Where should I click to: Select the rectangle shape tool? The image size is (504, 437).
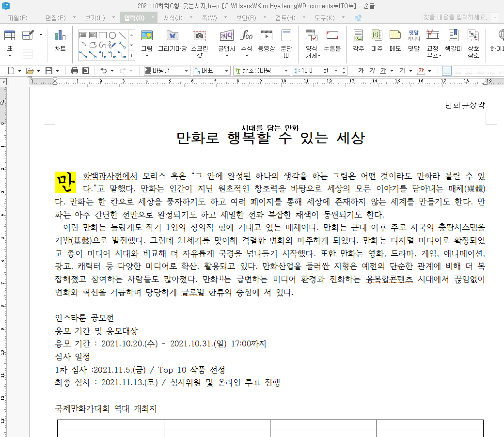pyautogui.click(x=103, y=35)
